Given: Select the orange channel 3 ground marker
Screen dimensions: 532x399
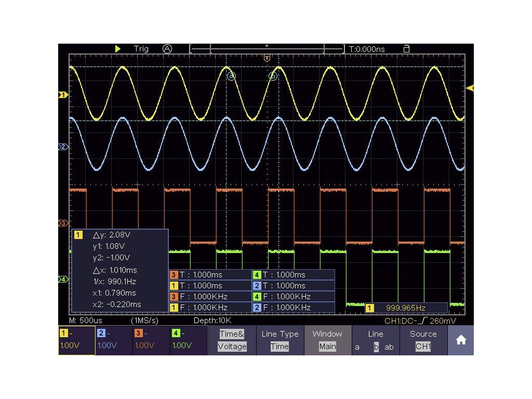Looking at the screenshot, I should tap(63, 222).
